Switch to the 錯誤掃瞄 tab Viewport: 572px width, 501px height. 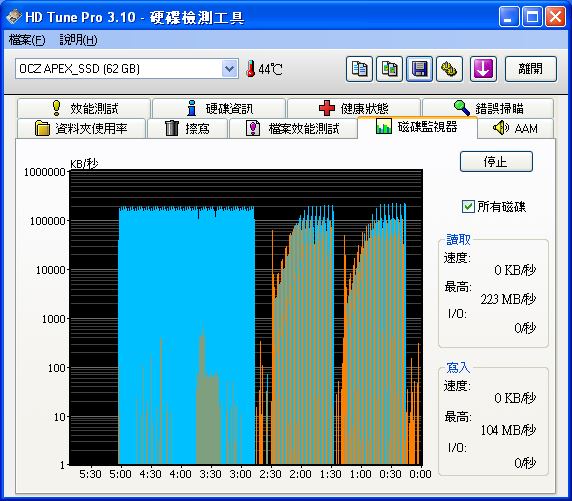pyautogui.click(x=488, y=108)
